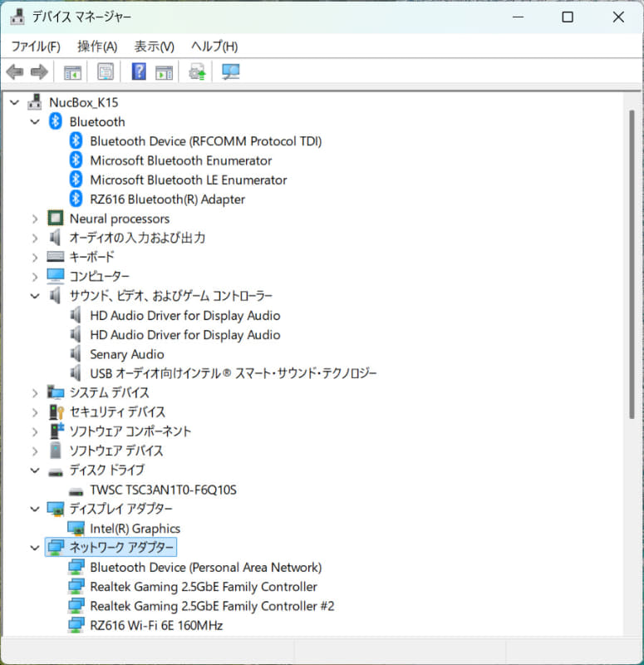Click the ディスプレイ アダプター category icon
644x665 pixels.
(x=56, y=509)
